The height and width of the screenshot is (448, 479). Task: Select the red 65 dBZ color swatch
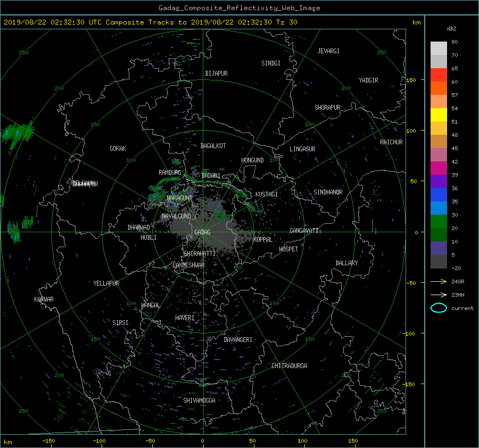(439, 75)
